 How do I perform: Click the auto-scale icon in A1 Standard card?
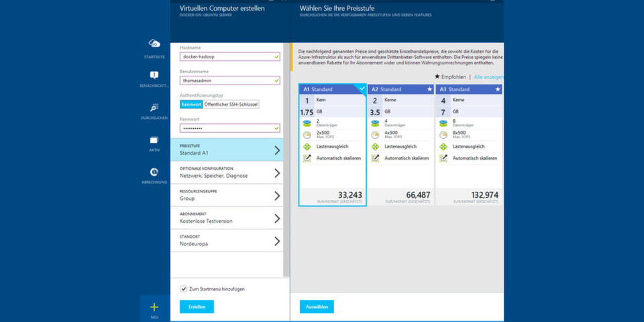click(x=307, y=158)
